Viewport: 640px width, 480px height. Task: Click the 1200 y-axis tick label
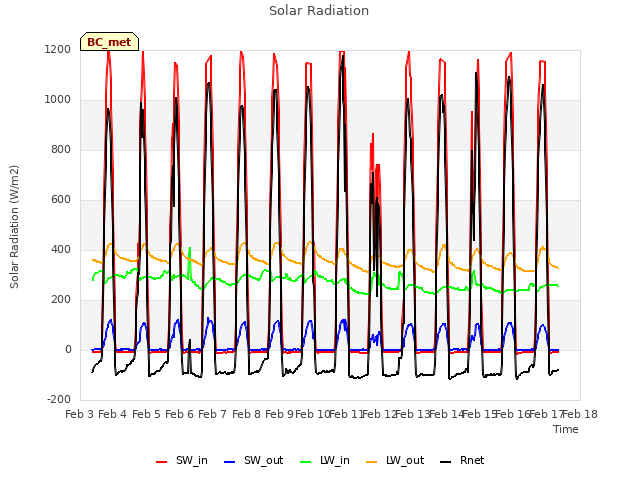coord(58,50)
